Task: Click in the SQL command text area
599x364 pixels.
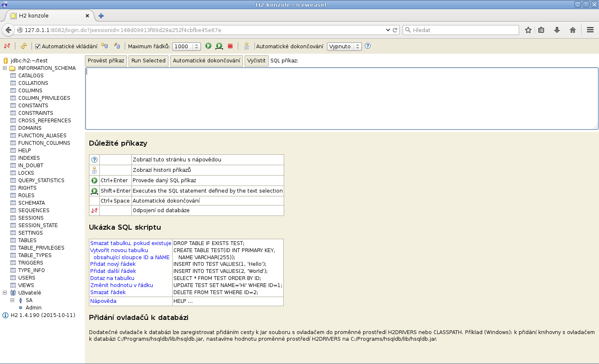Action: tap(342, 99)
